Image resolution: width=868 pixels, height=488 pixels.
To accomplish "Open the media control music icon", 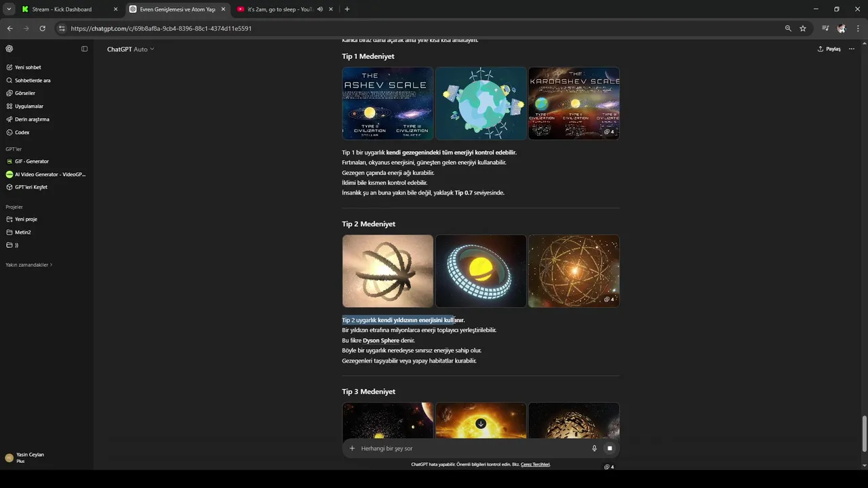I will pyautogui.click(x=825, y=28).
